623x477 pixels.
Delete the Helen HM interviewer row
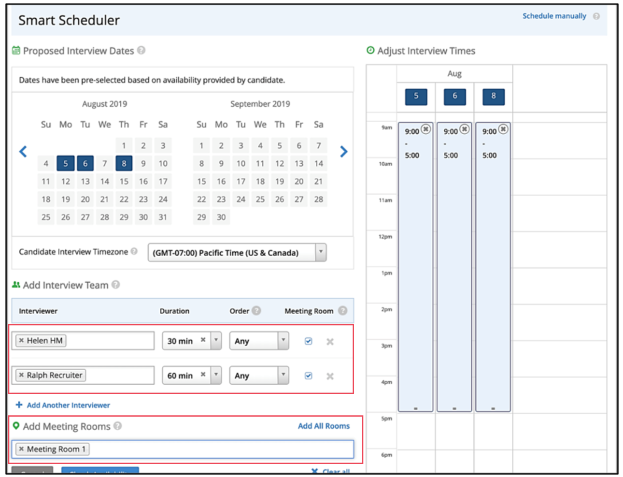[330, 342]
